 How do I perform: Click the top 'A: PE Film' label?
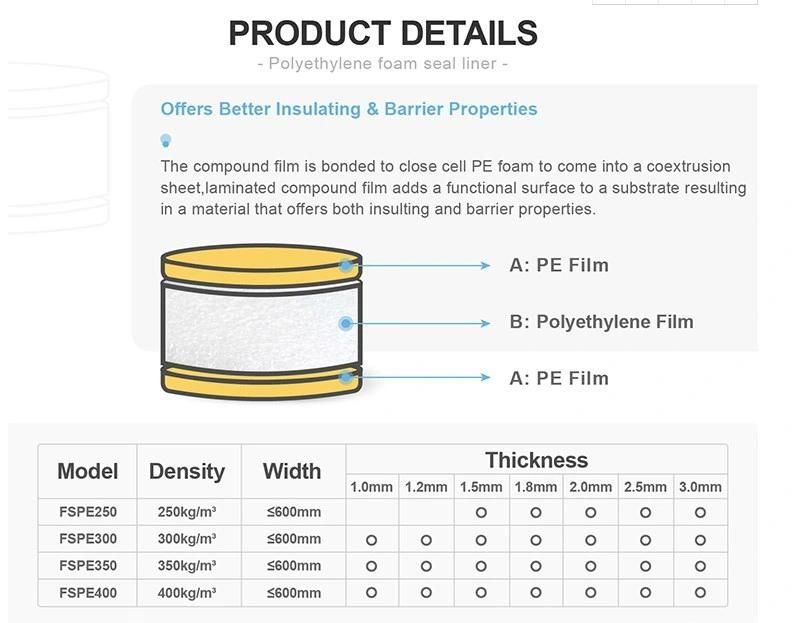(559, 266)
